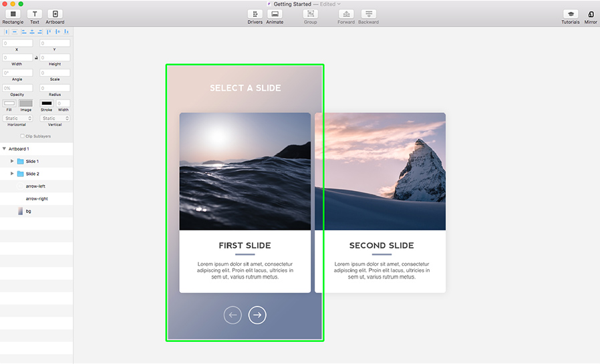The width and height of the screenshot is (600, 364).
Task: Open the Fill color swatch
Action: click(9, 104)
